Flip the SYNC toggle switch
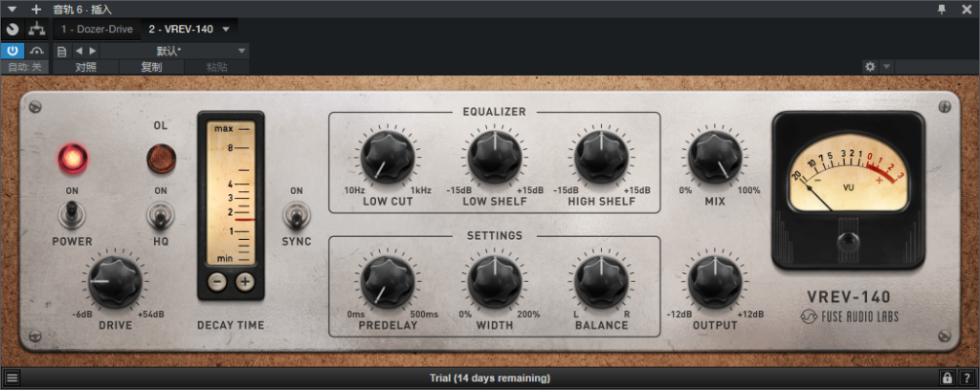 point(297,216)
